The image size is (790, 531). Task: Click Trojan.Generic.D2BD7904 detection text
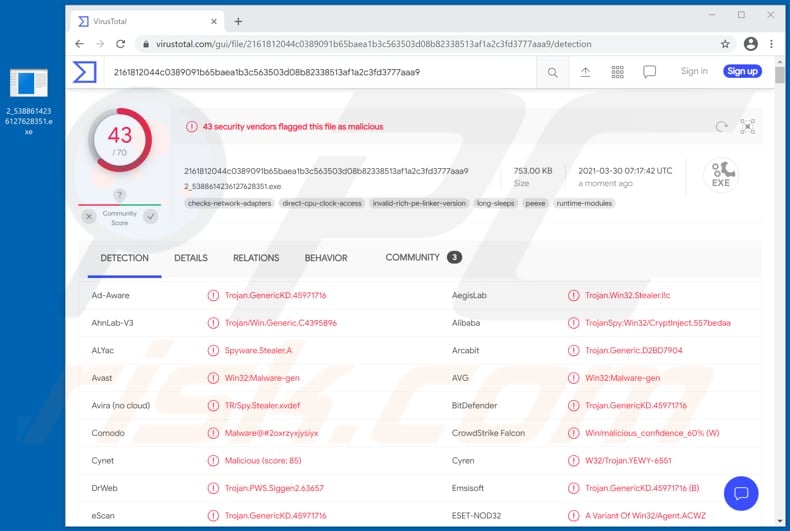(x=634, y=350)
